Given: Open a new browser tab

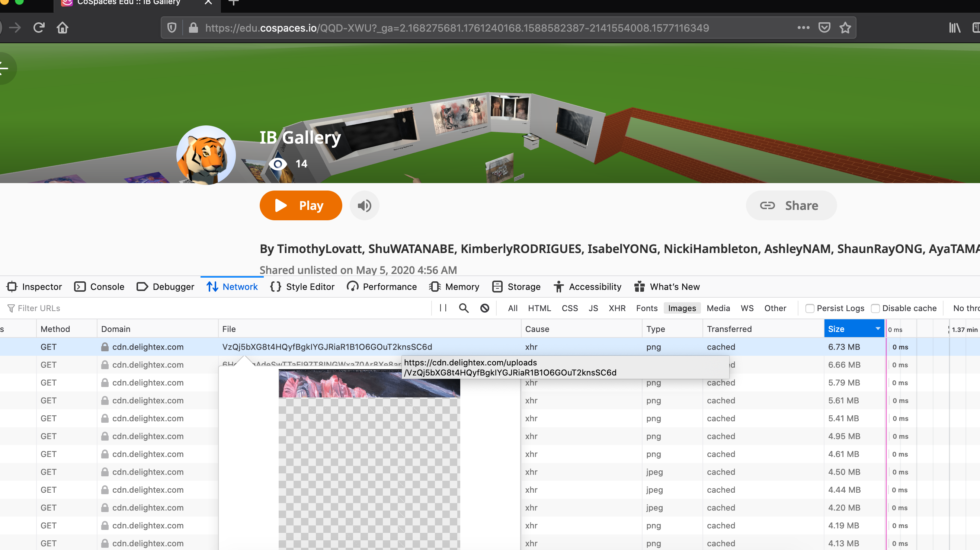Looking at the screenshot, I should tap(234, 2).
